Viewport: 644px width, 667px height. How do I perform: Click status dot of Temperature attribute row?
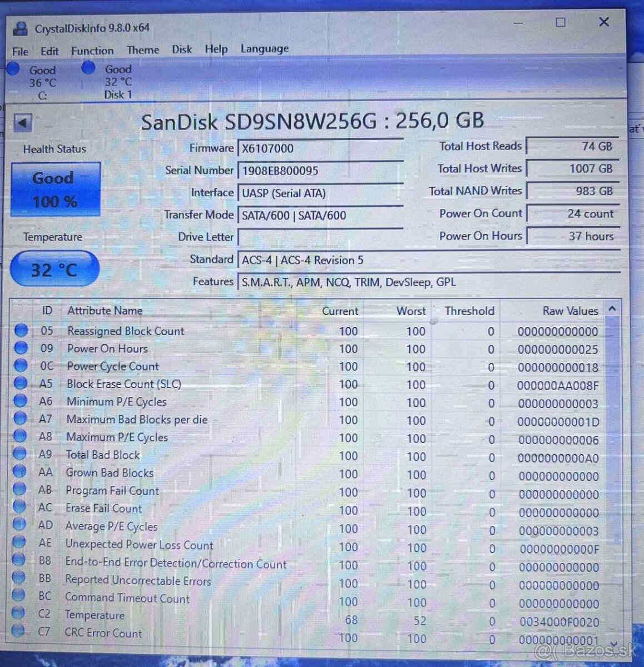pyautogui.click(x=18, y=613)
